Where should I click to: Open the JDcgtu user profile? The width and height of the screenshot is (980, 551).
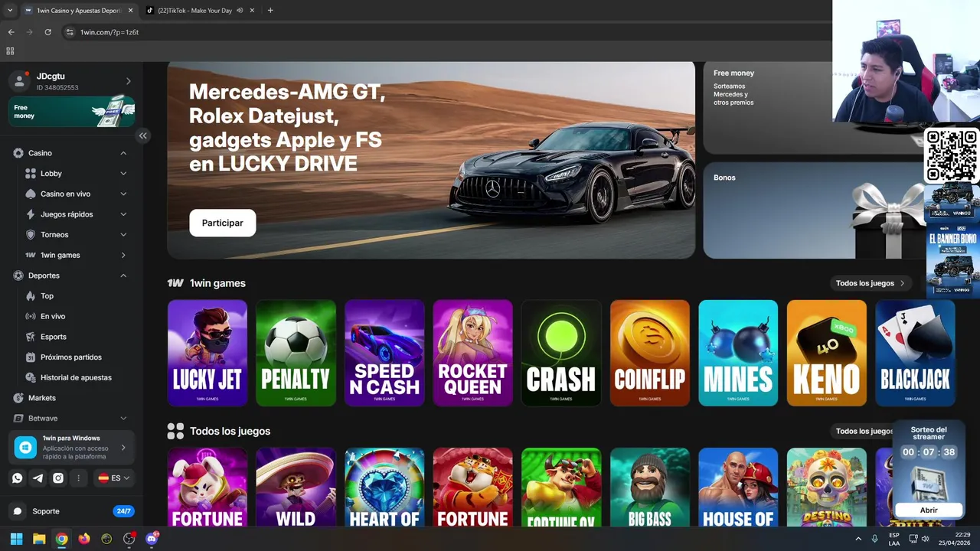(72, 81)
